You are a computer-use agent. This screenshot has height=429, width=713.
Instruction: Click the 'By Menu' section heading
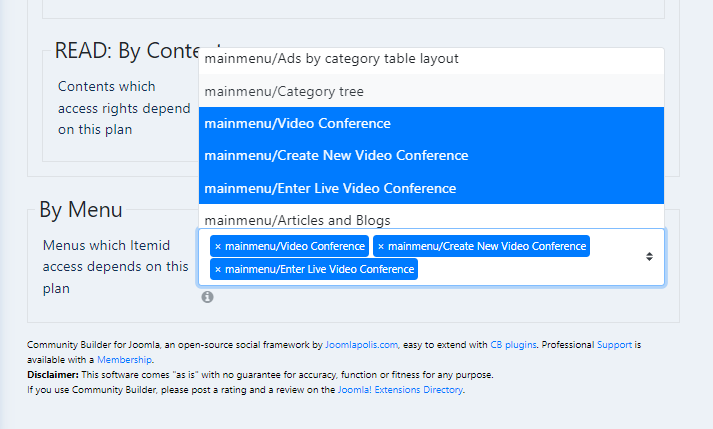81,210
